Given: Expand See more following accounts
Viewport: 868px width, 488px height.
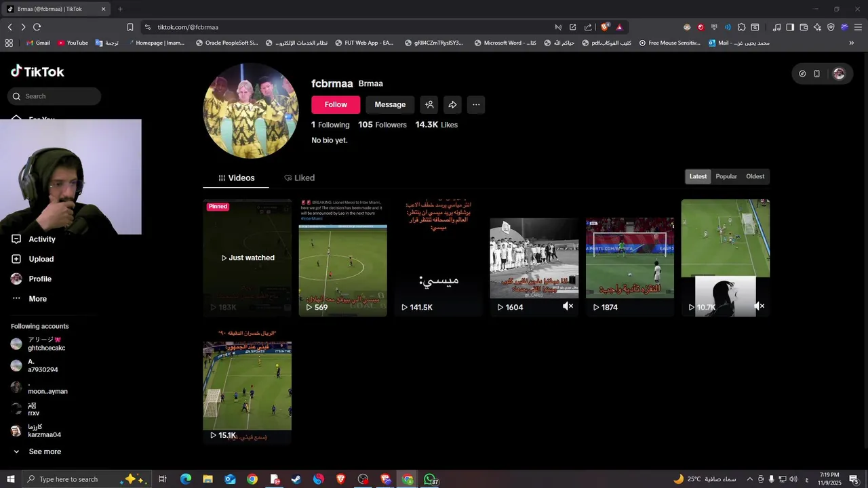Looking at the screenshot, I should 37,451.
